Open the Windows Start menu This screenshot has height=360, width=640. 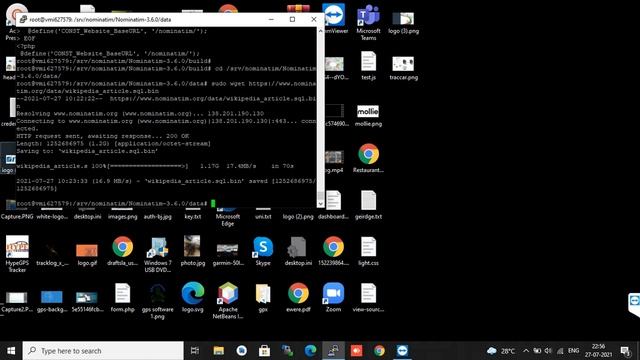[11, 351]
